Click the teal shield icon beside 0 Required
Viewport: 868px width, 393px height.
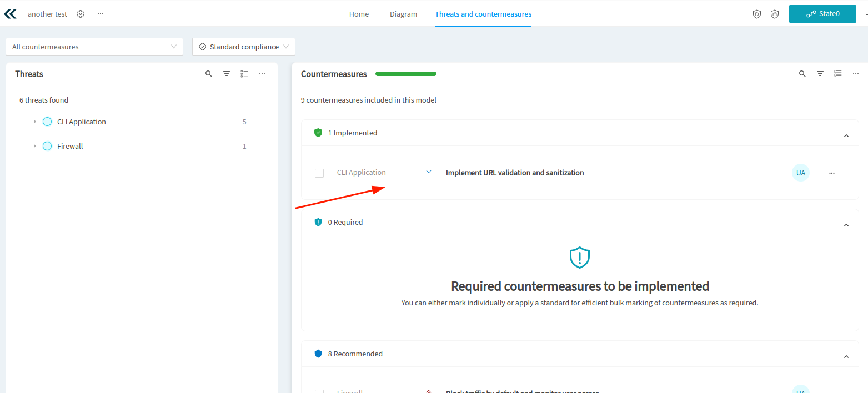pos(318,222)
